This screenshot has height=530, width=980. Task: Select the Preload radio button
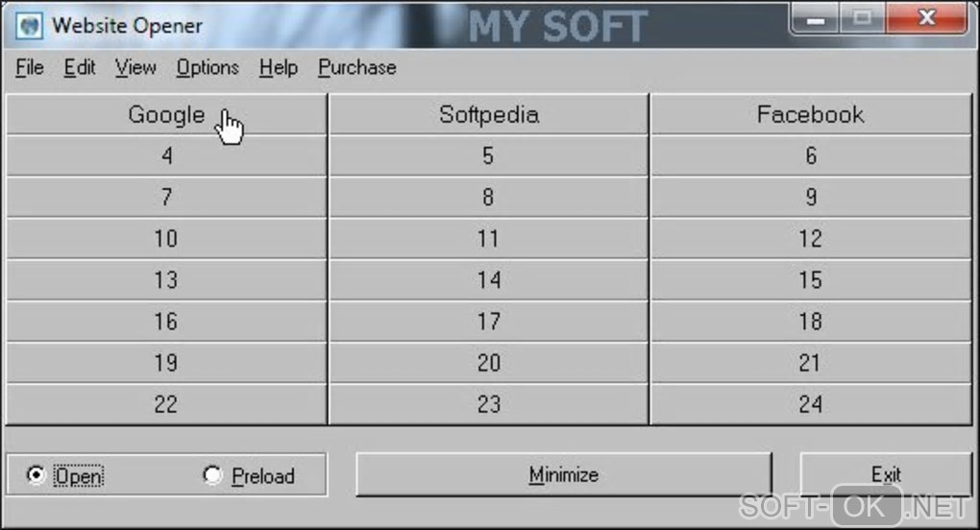pos(213,475)
